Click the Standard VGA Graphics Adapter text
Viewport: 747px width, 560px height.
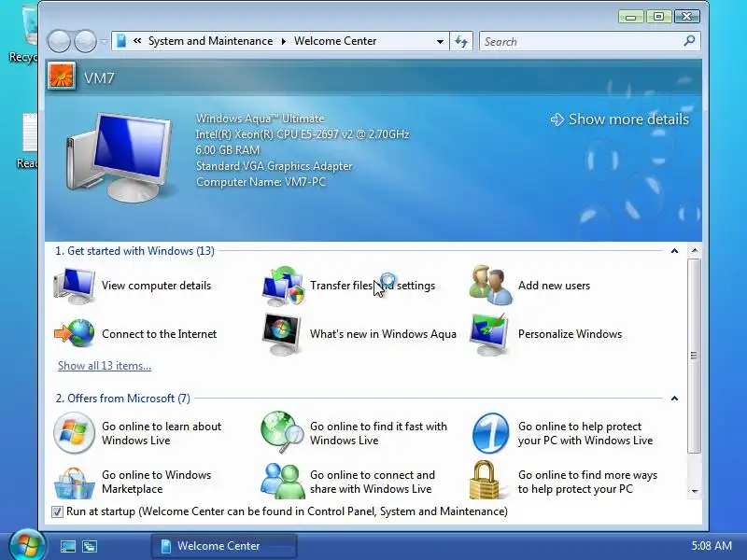[275, 166]
